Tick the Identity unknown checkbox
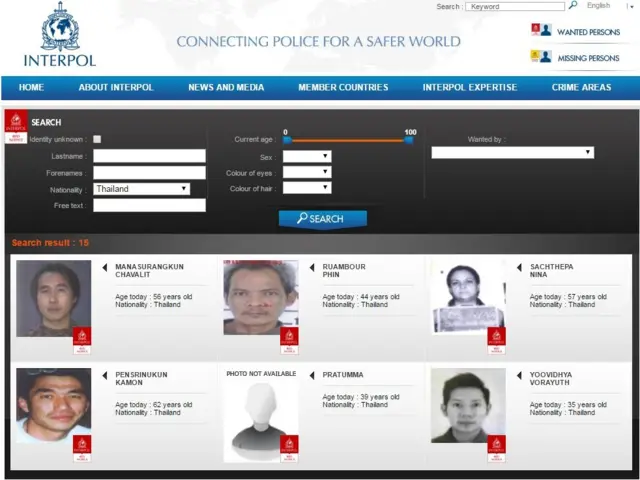 [97, 139]
